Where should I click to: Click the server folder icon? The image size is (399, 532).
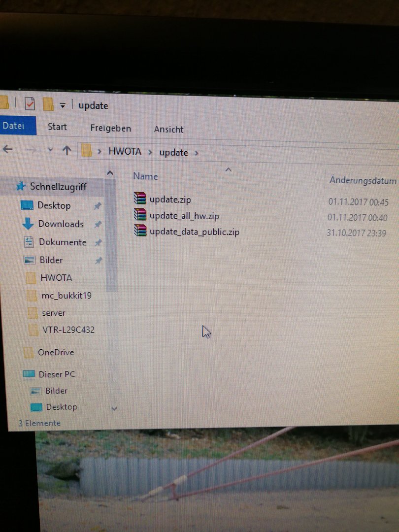(x=33, y=313)
